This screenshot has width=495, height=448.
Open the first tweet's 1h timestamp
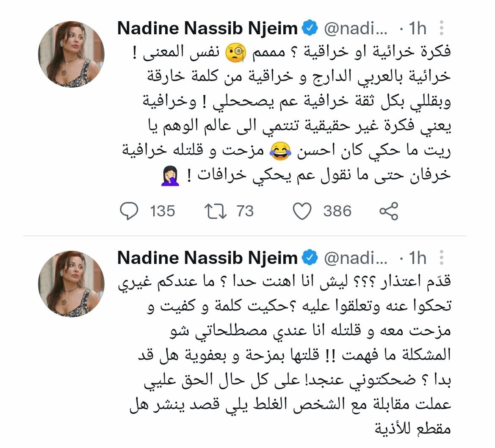tap(418, 28)
